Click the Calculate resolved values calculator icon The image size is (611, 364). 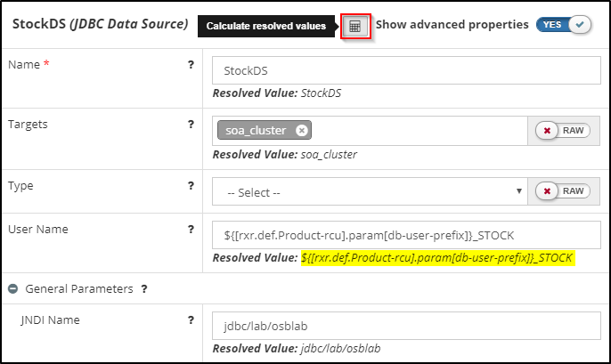pyautogui.click(x=354, y=26)
